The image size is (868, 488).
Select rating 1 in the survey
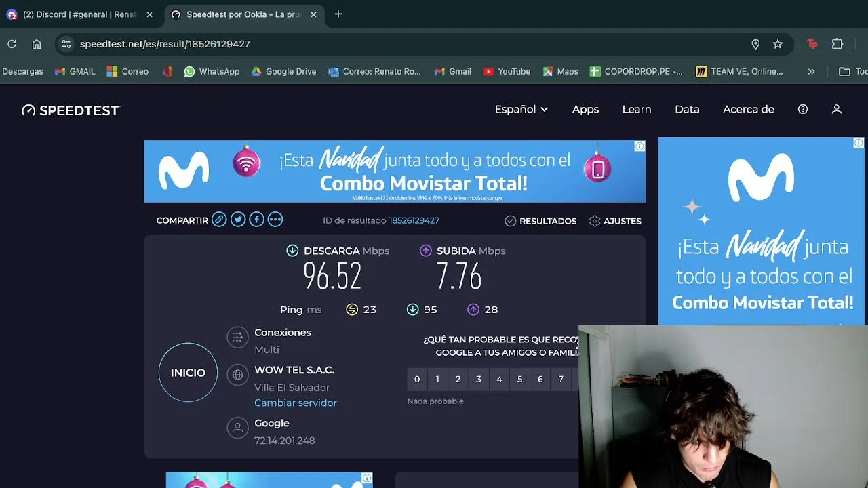click(437, 379)
